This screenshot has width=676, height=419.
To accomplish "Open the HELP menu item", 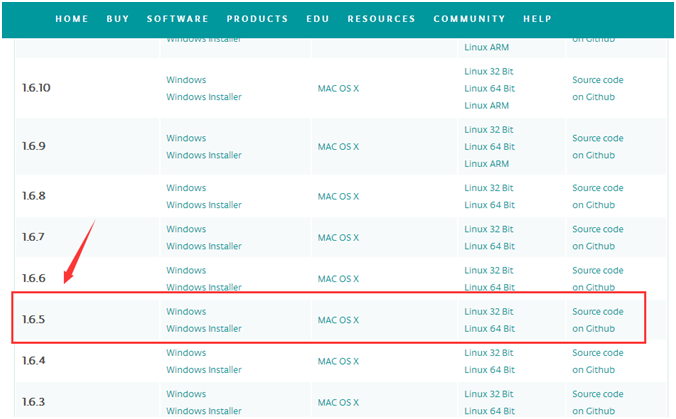I will pos(537,19).
